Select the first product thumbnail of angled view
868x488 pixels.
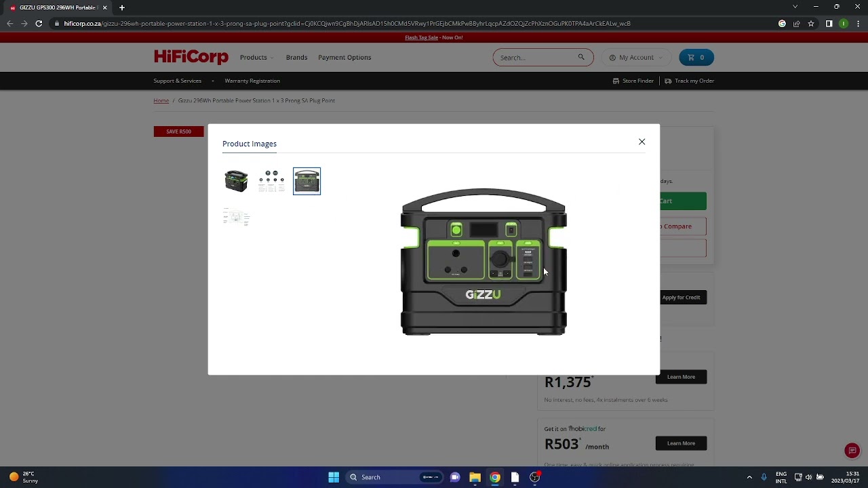pos(236,181)
